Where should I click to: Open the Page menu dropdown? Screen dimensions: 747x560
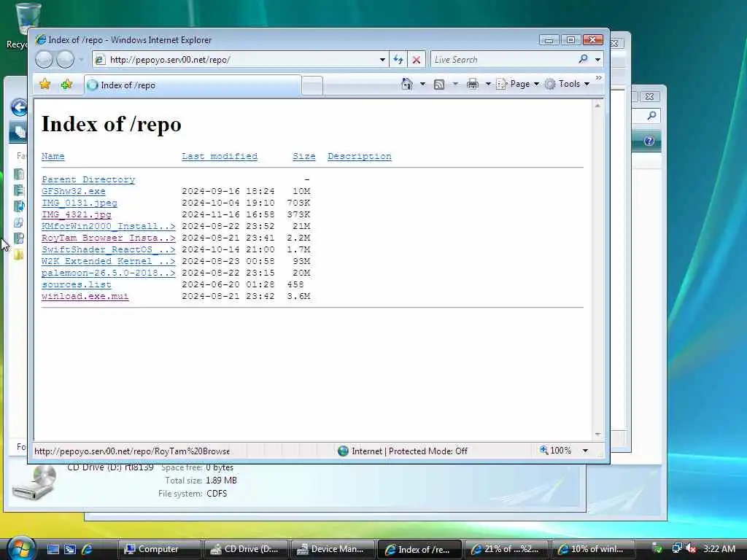(517, 85)
